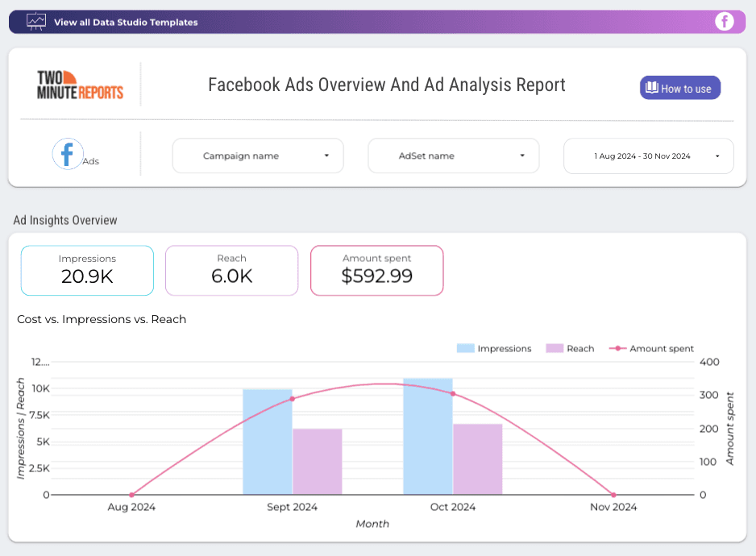This screenshot has height=556, width=756.
Task: Open the AdSet name dropdown
Action: point(454,155)
